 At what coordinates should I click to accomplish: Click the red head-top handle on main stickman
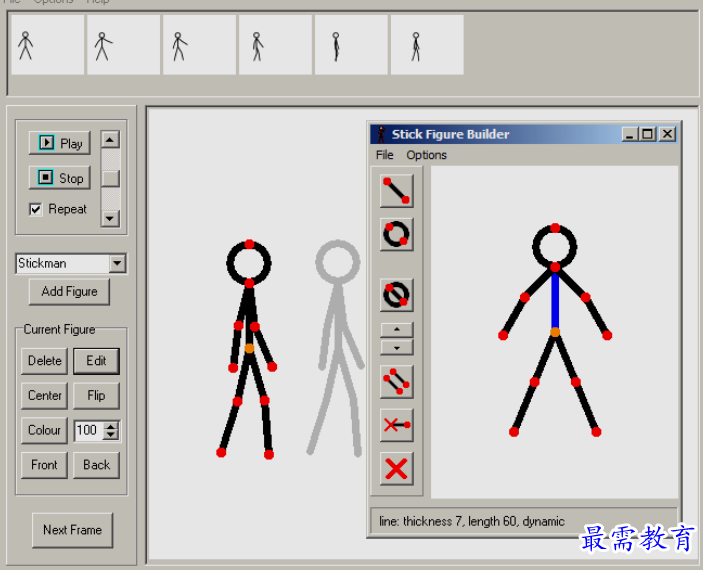(x=250, y=244)
